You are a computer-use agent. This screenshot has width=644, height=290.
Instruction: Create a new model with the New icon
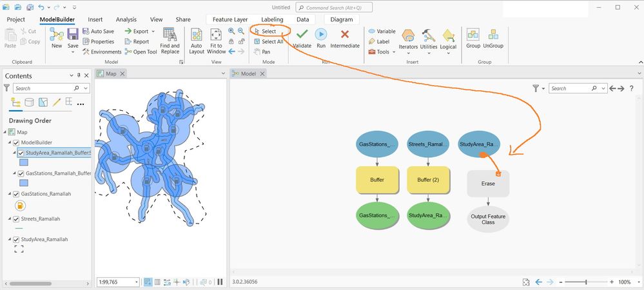pyautogui.click(x=57, y=38)
